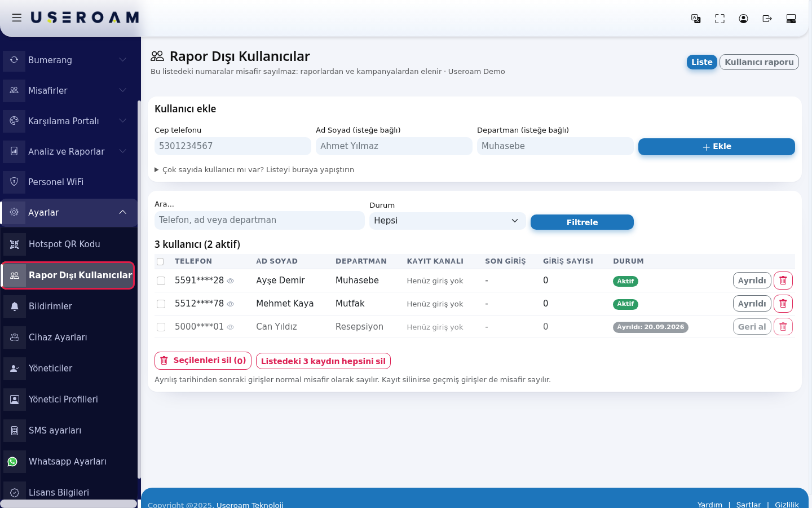Click the Personel WiFi shield icon
Screen dimensions: 812x508
coord(14,182)
